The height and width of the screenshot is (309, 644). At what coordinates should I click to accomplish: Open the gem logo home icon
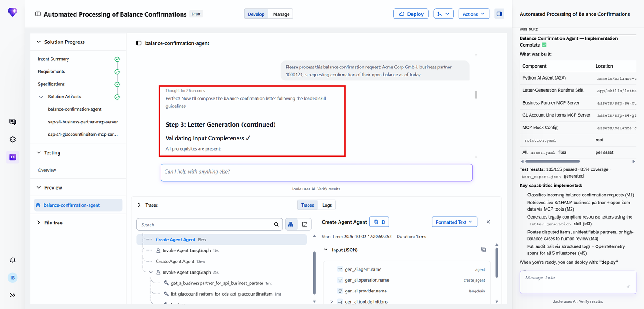click(13, 12)
